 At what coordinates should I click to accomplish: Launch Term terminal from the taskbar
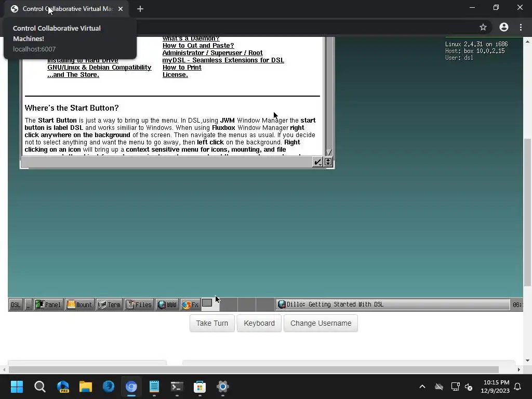pos(109,304)
